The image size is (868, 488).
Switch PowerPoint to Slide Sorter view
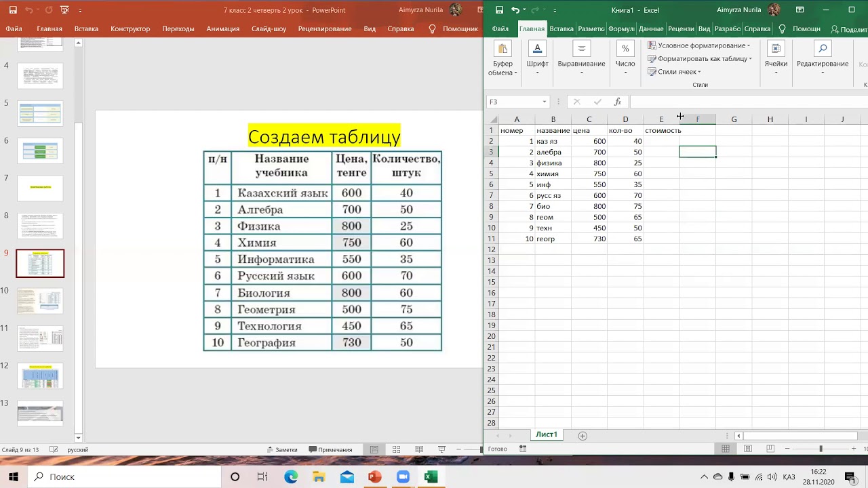[x=396, y=449]
